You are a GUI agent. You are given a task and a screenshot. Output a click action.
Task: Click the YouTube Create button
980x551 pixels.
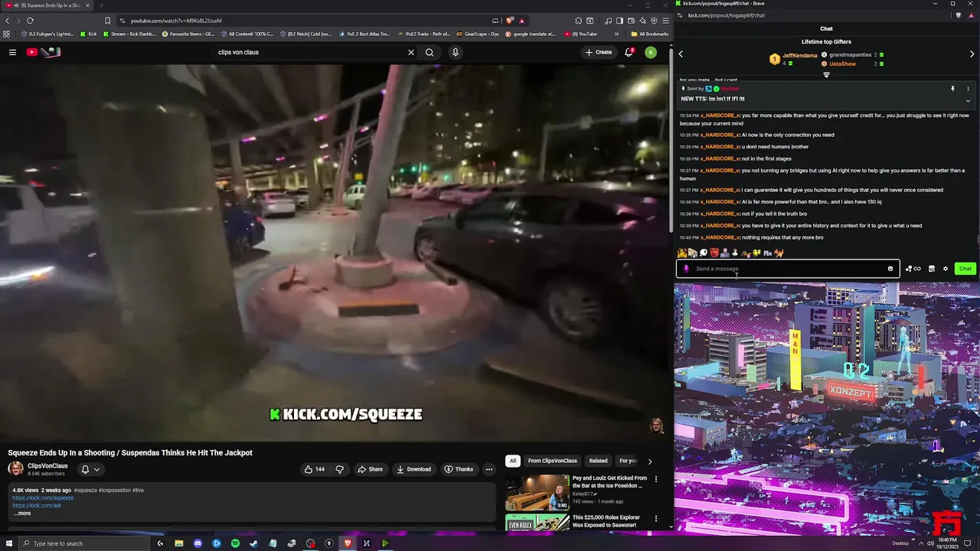point(599,52)
